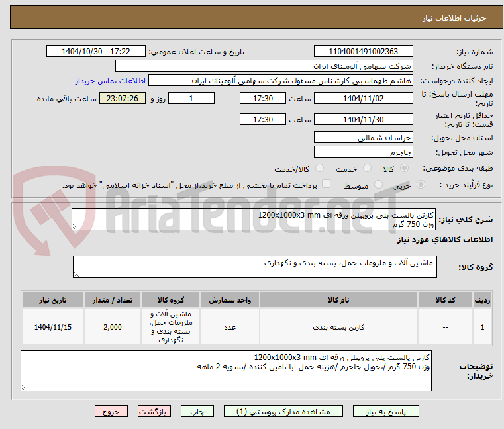The height and width of the screenshot is (429, 504).
Task: Click the response deadline date 1404/11/02 field
Action: [363, 99]
